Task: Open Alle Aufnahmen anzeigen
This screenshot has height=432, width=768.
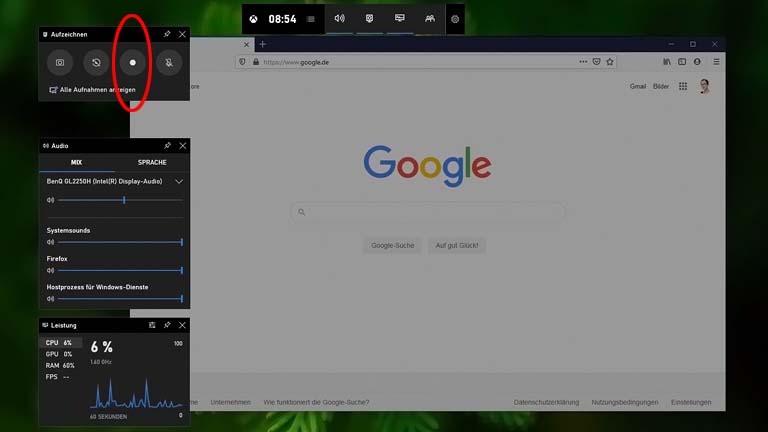Action: click(92, 89)
